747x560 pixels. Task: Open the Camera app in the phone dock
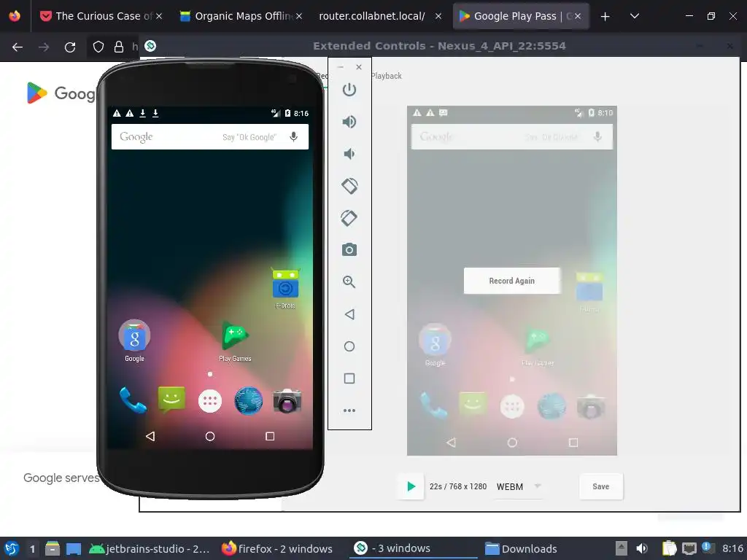(x=287, y=400)
